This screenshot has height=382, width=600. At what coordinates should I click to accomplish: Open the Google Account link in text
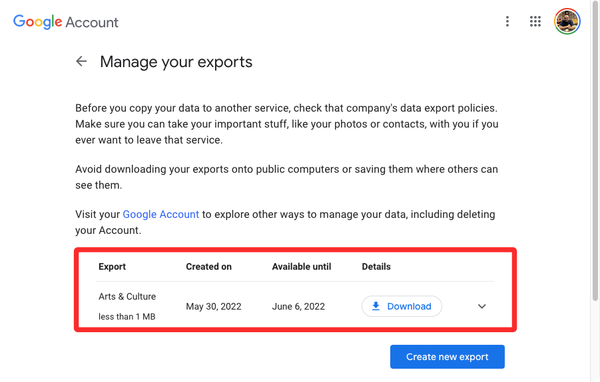[x=161, y=214]
